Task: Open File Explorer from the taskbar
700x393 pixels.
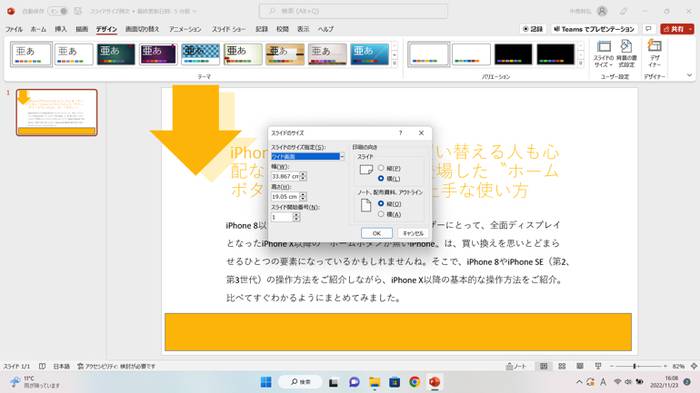Action: tap(375, 382)
